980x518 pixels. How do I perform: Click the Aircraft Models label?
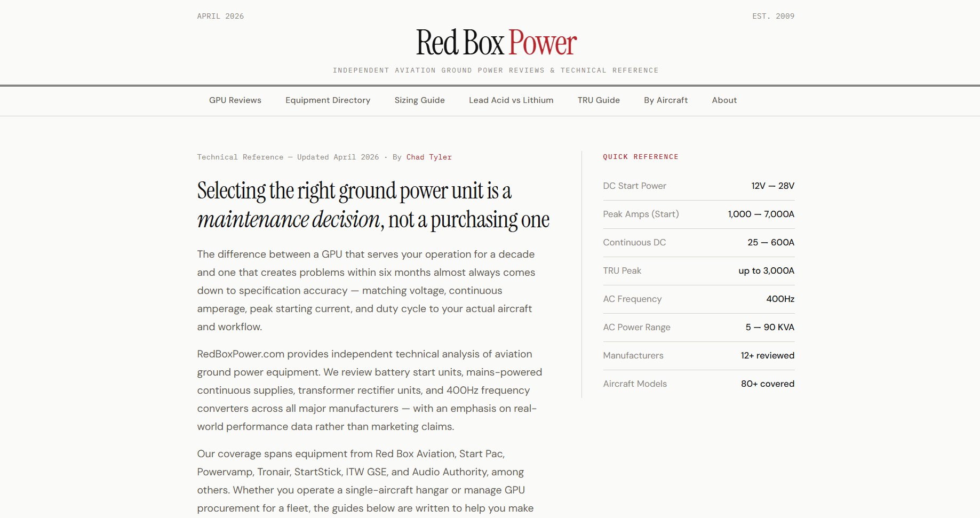635,384
